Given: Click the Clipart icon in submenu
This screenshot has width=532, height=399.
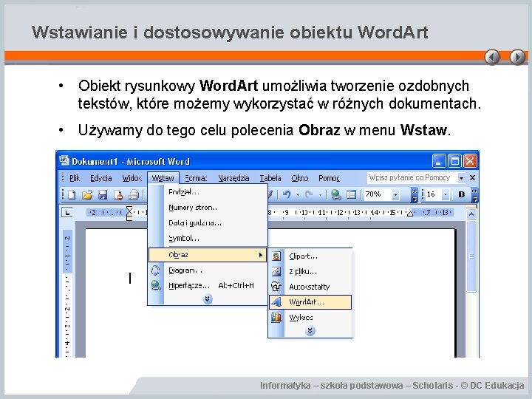Looking at the screenshot, I should tap(276, 256).
